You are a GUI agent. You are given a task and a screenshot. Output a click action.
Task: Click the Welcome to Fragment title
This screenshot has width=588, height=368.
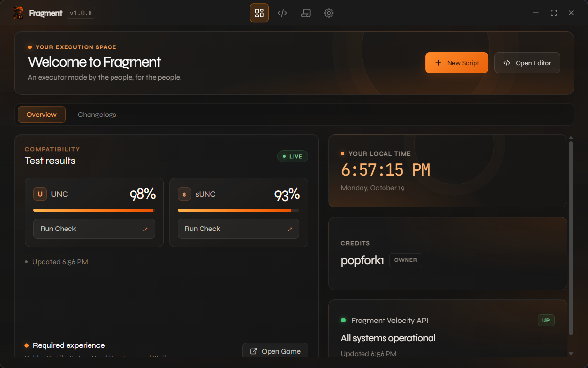coord(94,62)
